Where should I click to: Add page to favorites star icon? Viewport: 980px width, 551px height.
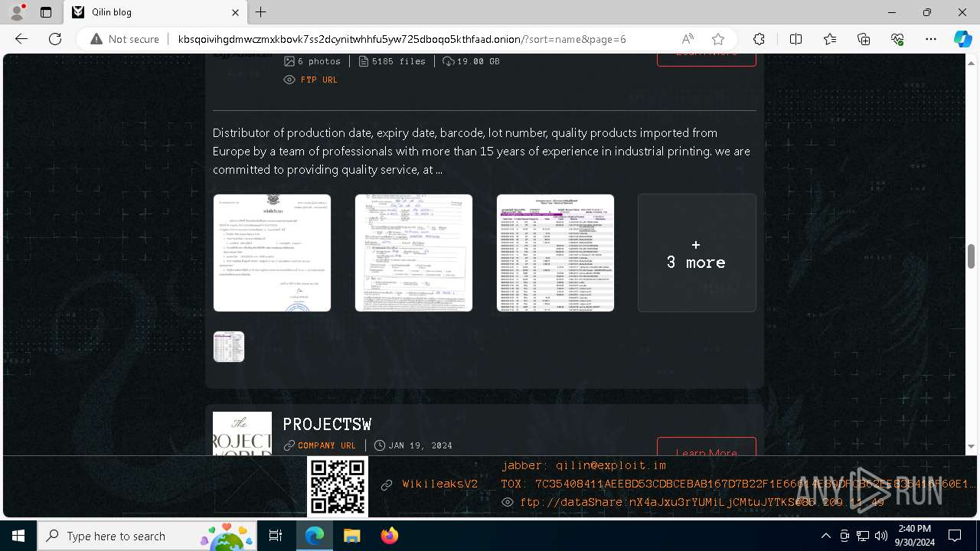tap(717, 39)
